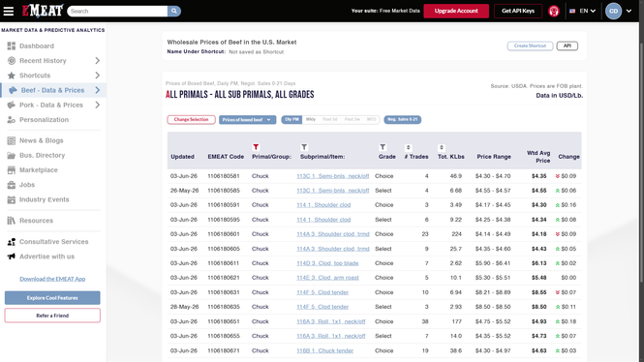Image resolution: width=644 pixels, height=362 pixels.
Task: Expand the Recent History chevron
Action: (98, 61)
